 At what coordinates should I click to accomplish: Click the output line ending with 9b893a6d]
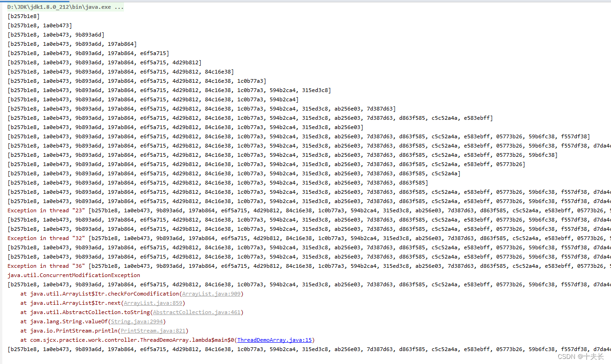coord(56,35)
